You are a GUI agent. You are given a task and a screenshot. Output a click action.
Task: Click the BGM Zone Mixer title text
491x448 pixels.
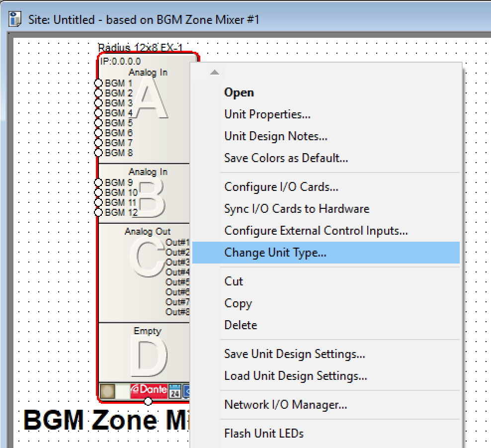coord(106,420)
